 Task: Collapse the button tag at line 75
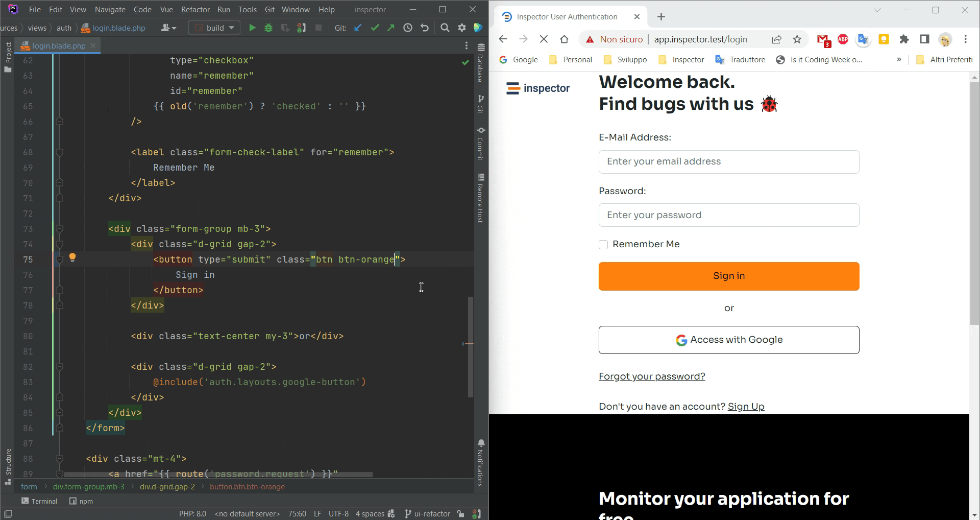click(x=59, y=259)
